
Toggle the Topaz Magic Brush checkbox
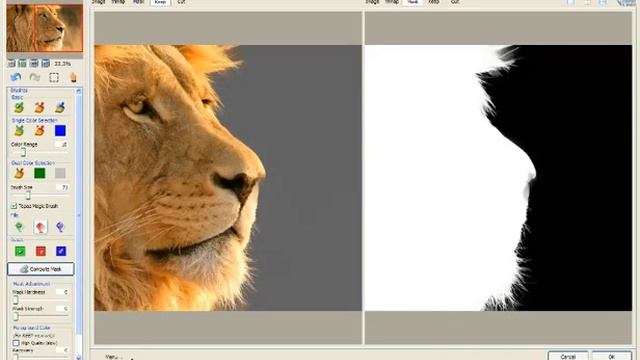pos(14,206)
